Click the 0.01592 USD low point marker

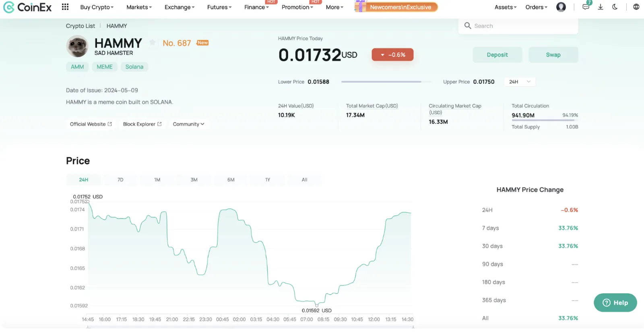coord(317,305)
